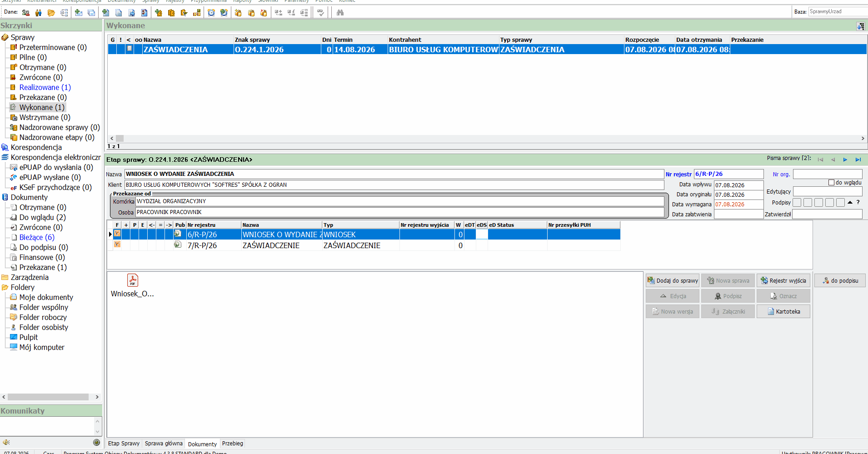Open Folder roboczy in Foldery
This screenshot has width=868, height=454.
(x=43, y=317)
